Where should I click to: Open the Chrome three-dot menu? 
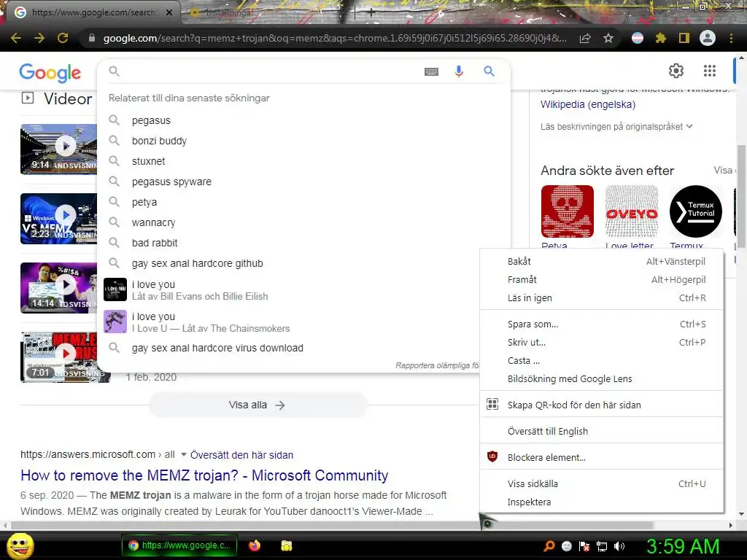pyautogui.click(x=731, y=38)
